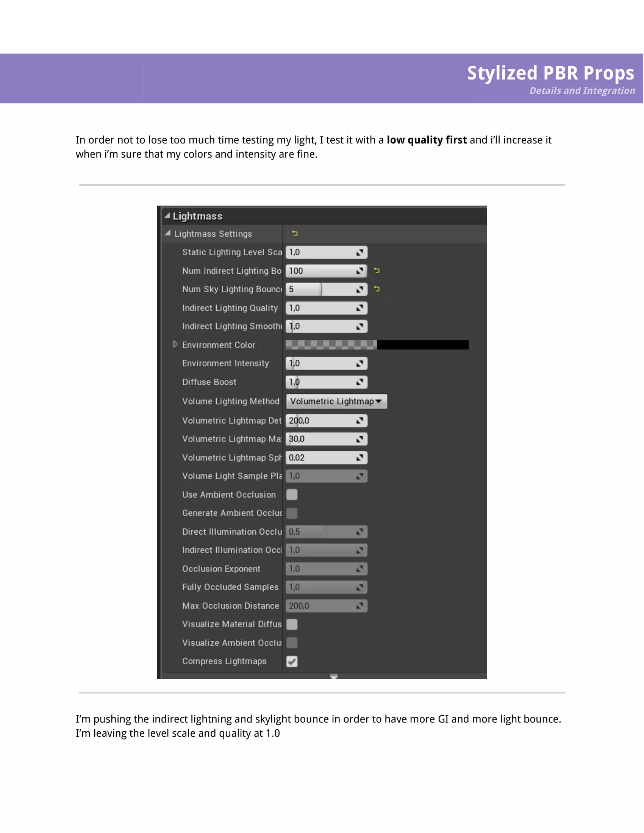Reset Num Sky Lighting Bounces to default
Viewport: 644px width, 833px height.
click(377, 289)
